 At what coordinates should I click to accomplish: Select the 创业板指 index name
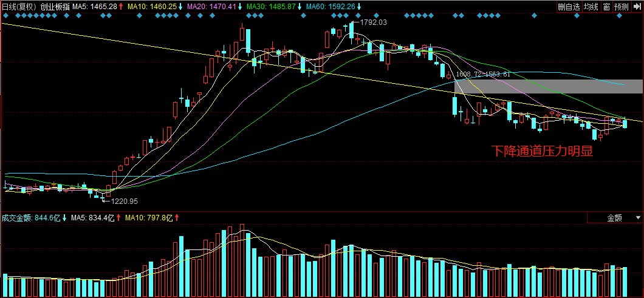pos(55,7)
